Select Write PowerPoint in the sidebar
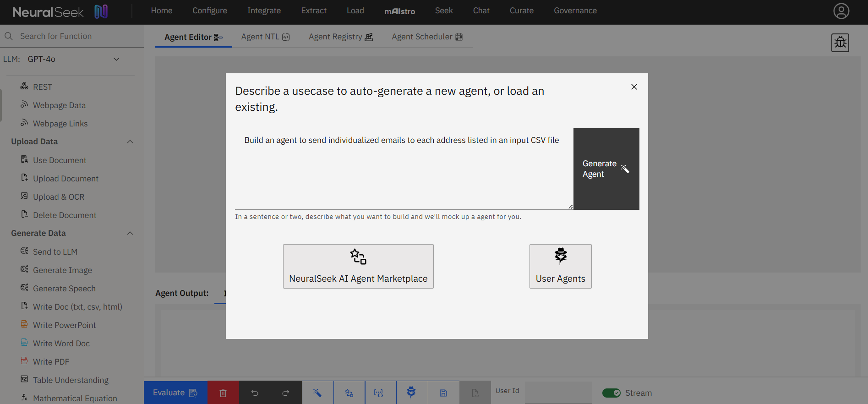868x404 pixels. 64,325
